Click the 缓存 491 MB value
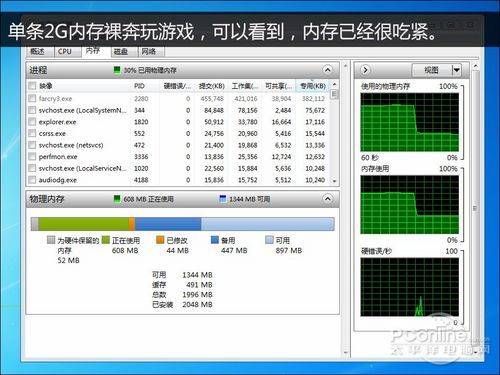 pos(199,285)
